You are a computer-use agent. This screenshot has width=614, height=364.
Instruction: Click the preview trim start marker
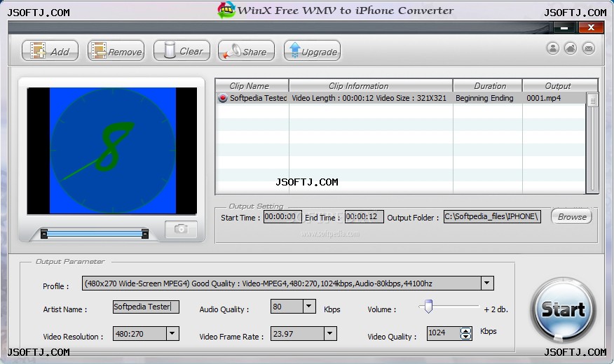click(44, 233)
